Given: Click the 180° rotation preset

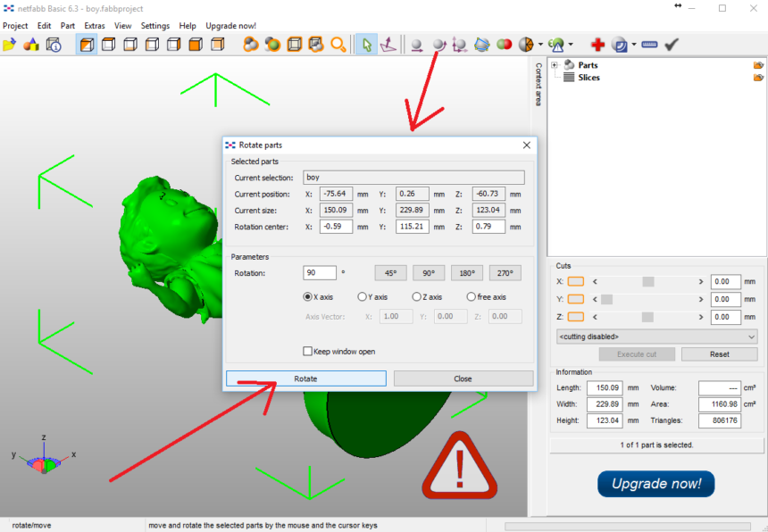Looking at the screenshot, I should coord(467,272).
